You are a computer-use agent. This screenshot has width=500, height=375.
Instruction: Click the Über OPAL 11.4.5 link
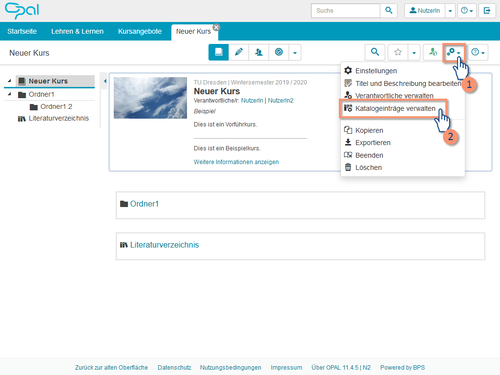[x=341, y=367]
